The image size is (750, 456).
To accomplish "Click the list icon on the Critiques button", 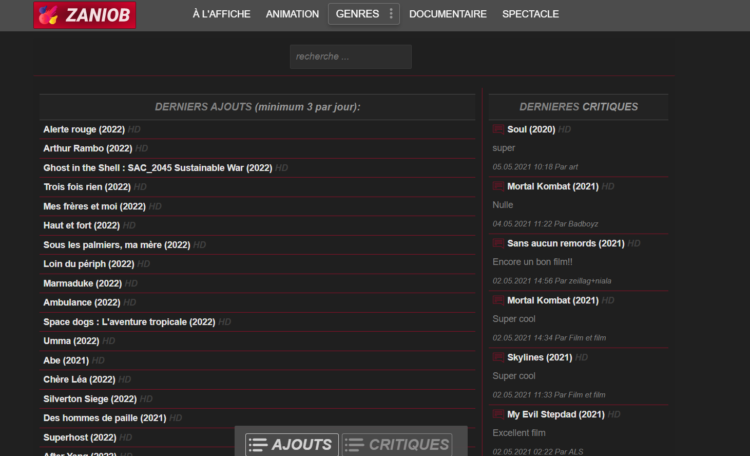I will [x=354, y=445].
